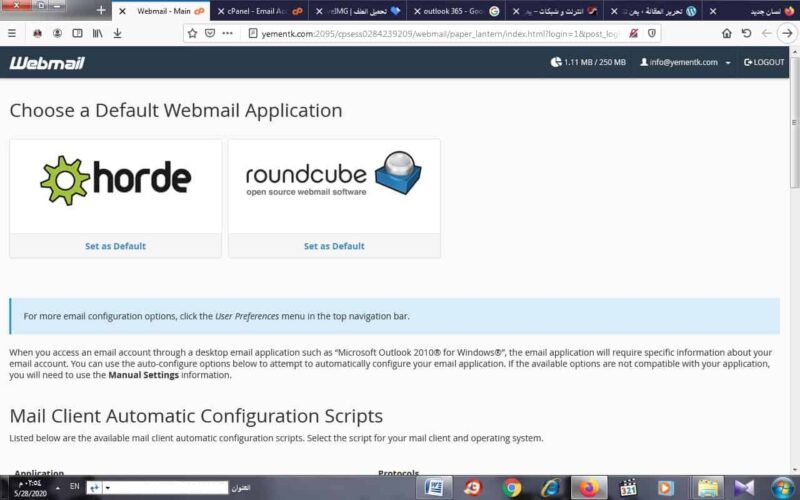Image resolution: width=800 pixels, height=500 pixels.
Task: Show hidden system tray icons arrow
Action: click(x=58, y=488)
